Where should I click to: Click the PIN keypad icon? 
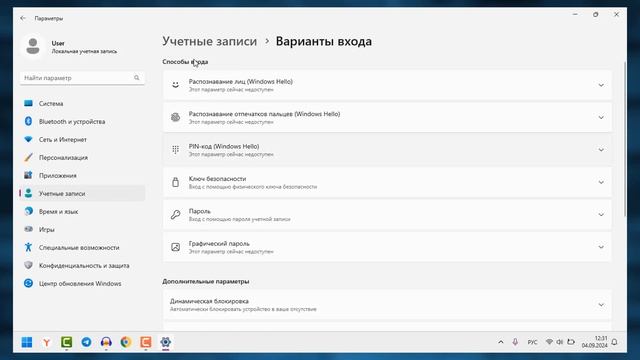pyautogui.click(x=176, y=150)
